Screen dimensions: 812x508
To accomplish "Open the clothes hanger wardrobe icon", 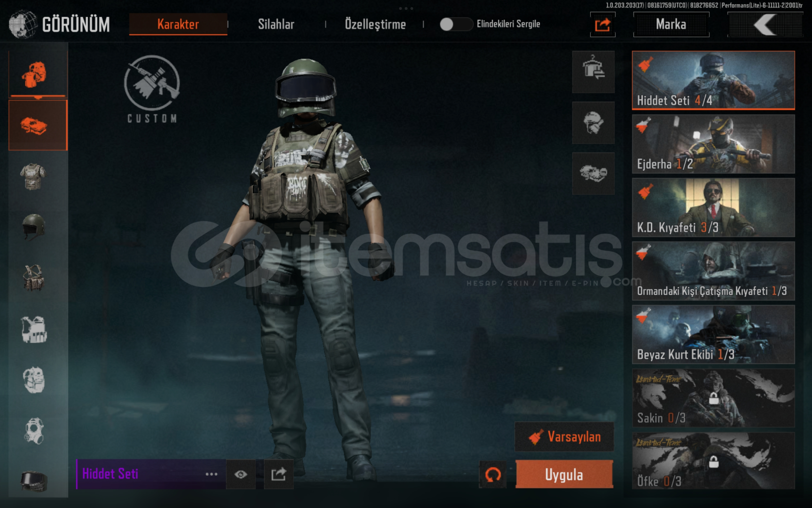I will pyautogui.click(x=593, y=71).
